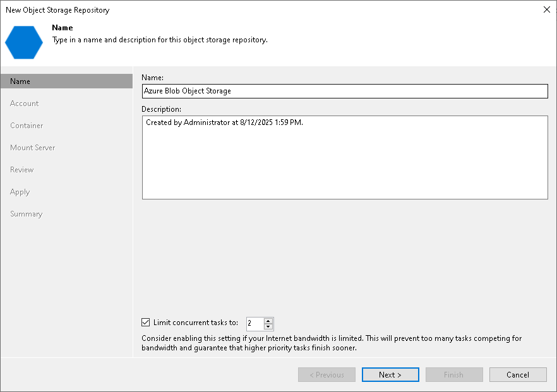This screenshot has height=392, width=557.
Task: Open the Container wizard step
Action: point(27,126)
